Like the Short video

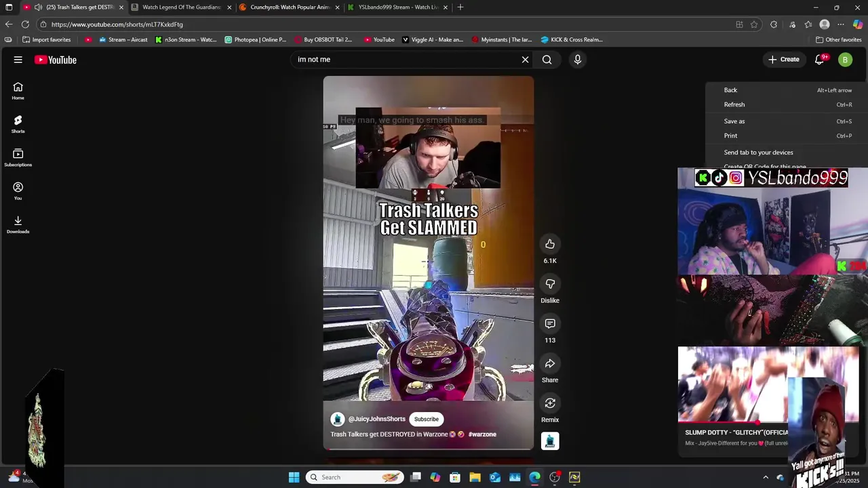point(550,244)
